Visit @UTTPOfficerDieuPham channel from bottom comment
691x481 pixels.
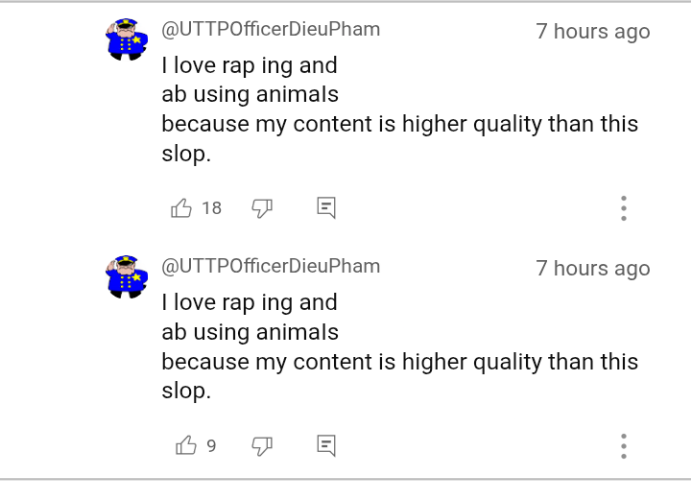click(x=270, y=266)
